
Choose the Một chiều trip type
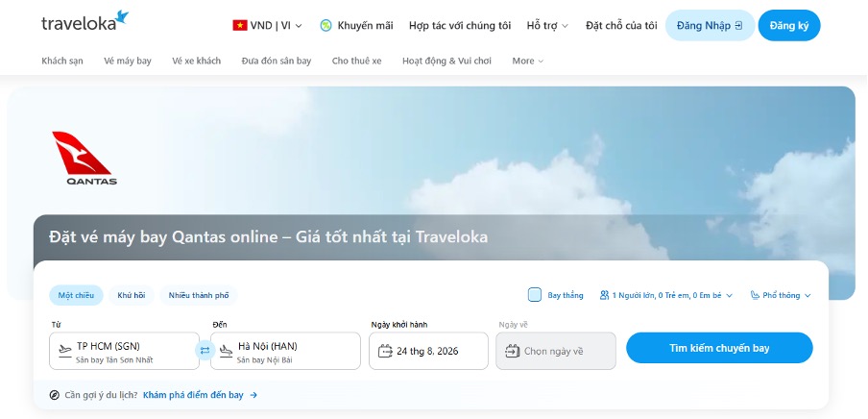[76, 295]
